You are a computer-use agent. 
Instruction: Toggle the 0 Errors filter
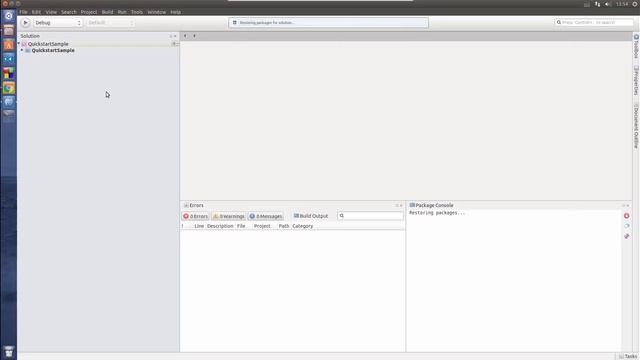[196, 216]
